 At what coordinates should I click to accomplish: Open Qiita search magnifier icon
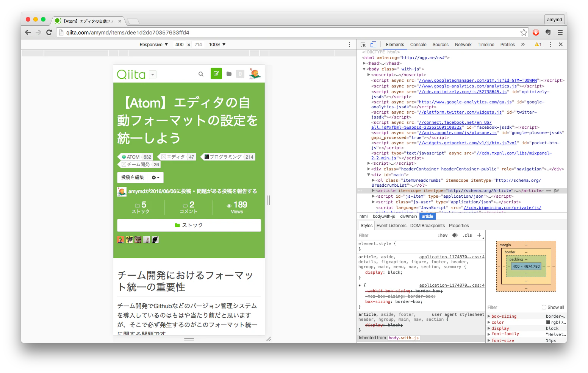201,74
